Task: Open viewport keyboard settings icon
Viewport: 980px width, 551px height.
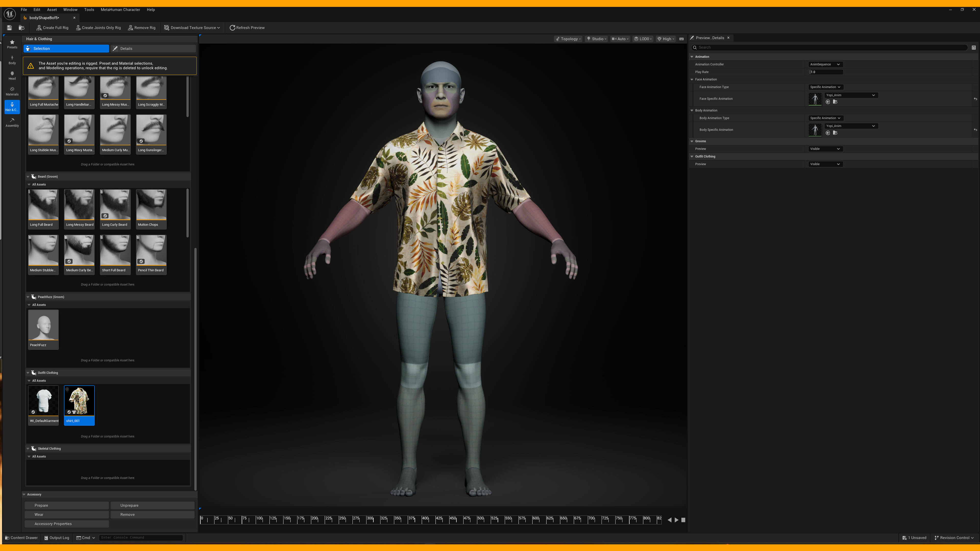Action: 681,39
